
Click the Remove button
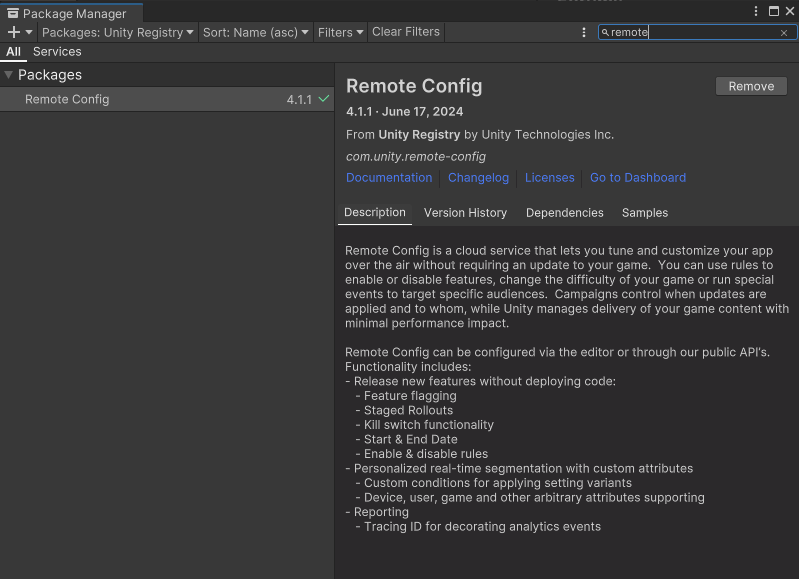(x=751, y=86)
